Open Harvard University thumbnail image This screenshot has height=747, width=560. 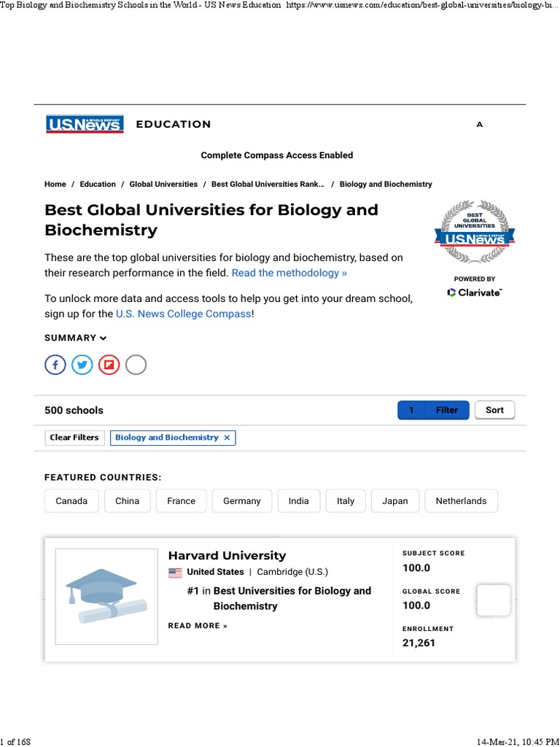(106, 597)
